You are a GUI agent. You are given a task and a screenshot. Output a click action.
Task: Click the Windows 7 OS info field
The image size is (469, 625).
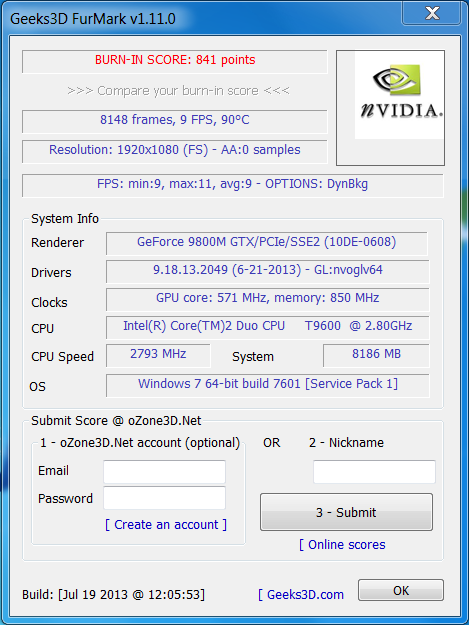click(x=268, y=385)
